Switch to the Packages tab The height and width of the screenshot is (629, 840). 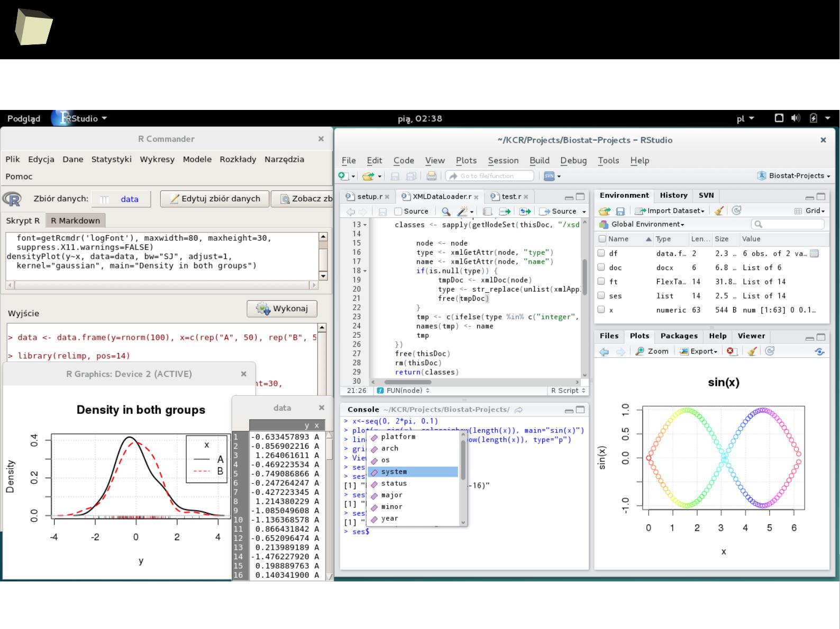(679, 336)
